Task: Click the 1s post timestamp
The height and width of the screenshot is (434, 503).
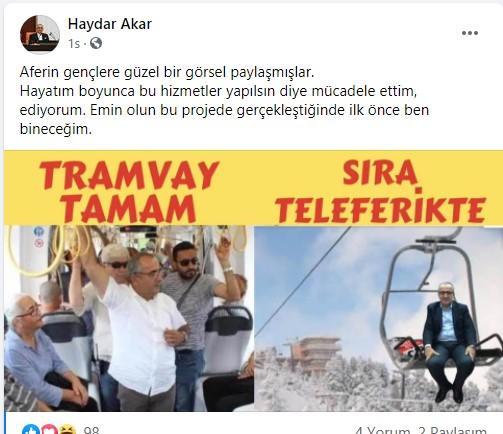Action: (x=74, y=44)
